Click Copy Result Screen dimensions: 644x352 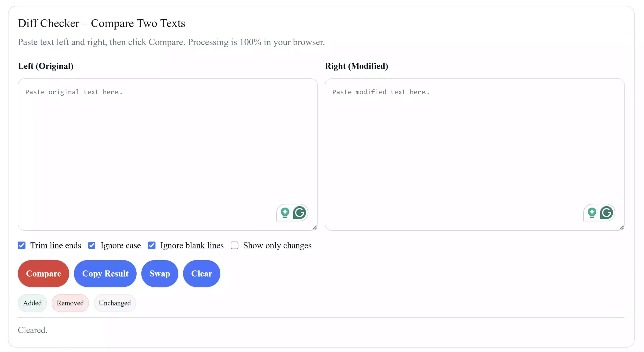tap(105, 274)
